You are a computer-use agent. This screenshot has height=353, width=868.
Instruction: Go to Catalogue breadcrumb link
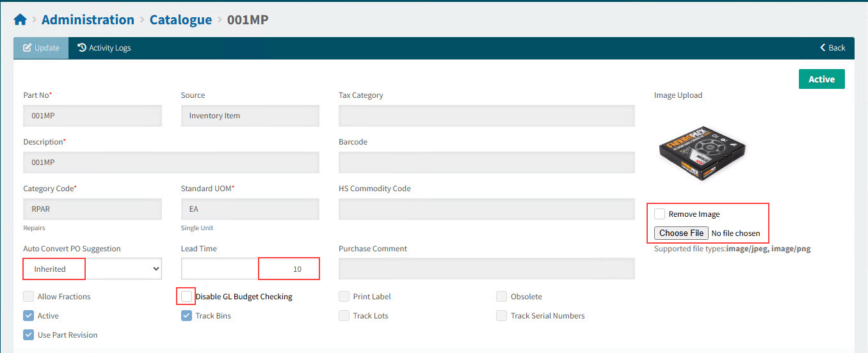(x=181, y=20)
